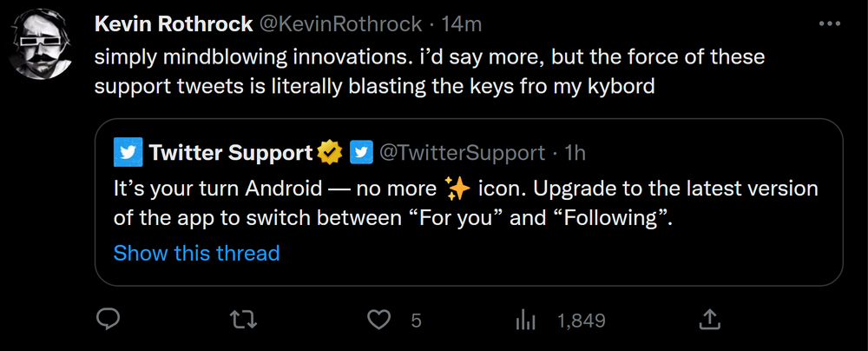Select the Twitter Support account name
This screenshot has width=868, height=351.
click(x=230, y=153)
